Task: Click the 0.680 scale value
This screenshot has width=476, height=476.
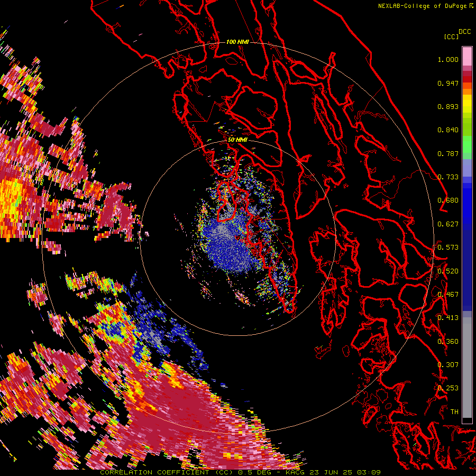Action: click(448, 200)
